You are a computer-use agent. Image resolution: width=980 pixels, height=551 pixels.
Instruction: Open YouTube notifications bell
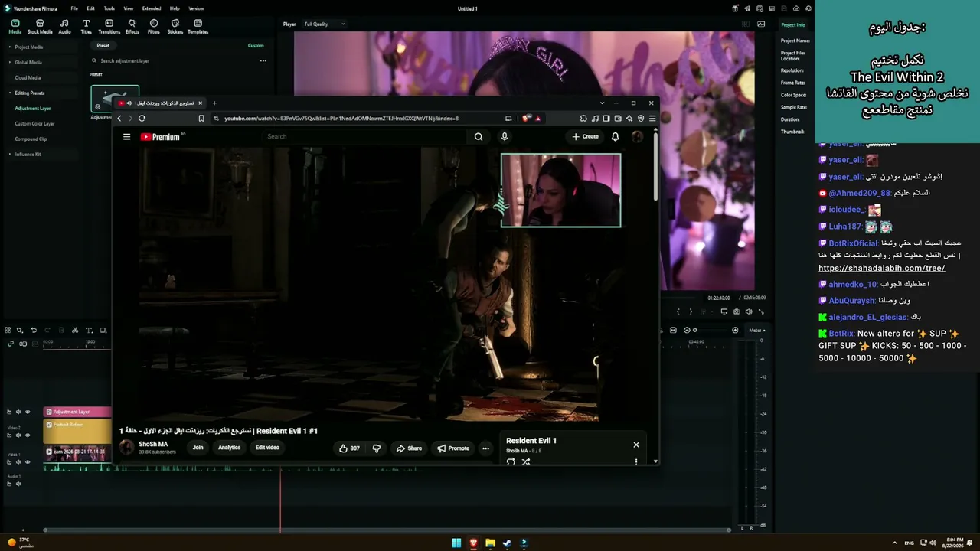615,137
